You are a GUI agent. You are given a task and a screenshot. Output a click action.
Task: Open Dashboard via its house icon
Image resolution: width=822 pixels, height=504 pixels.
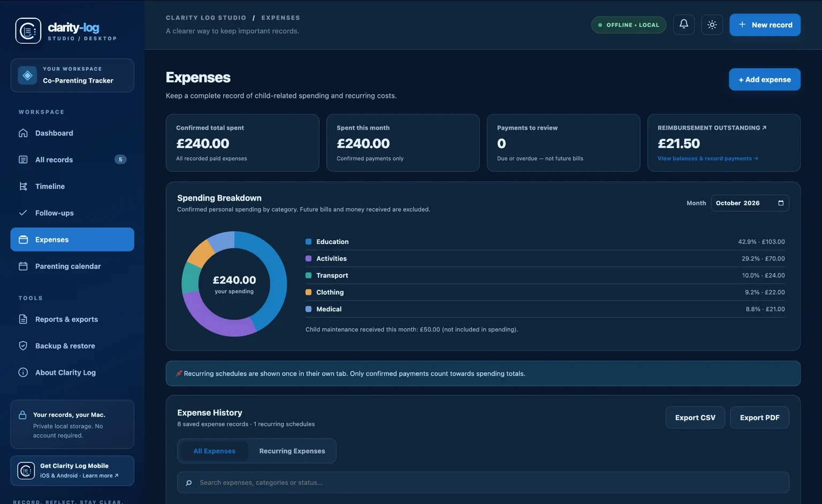point(23,133)
